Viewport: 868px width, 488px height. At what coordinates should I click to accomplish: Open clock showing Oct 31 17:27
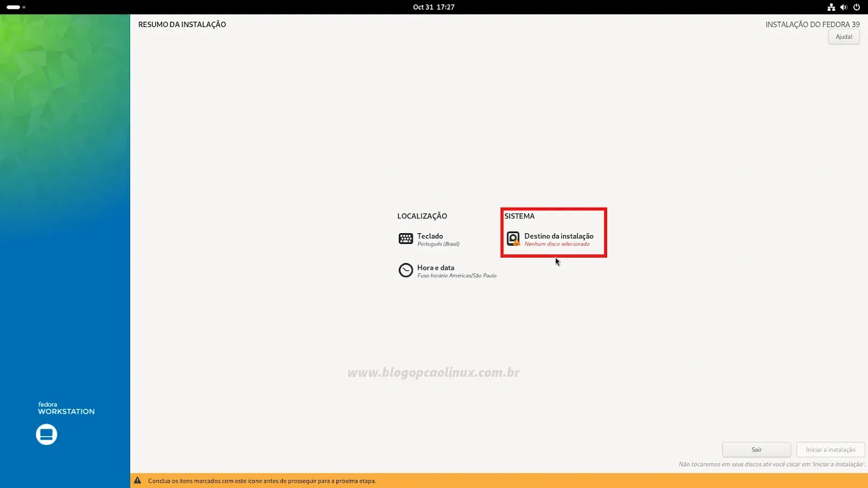click(x=433, y=7)
